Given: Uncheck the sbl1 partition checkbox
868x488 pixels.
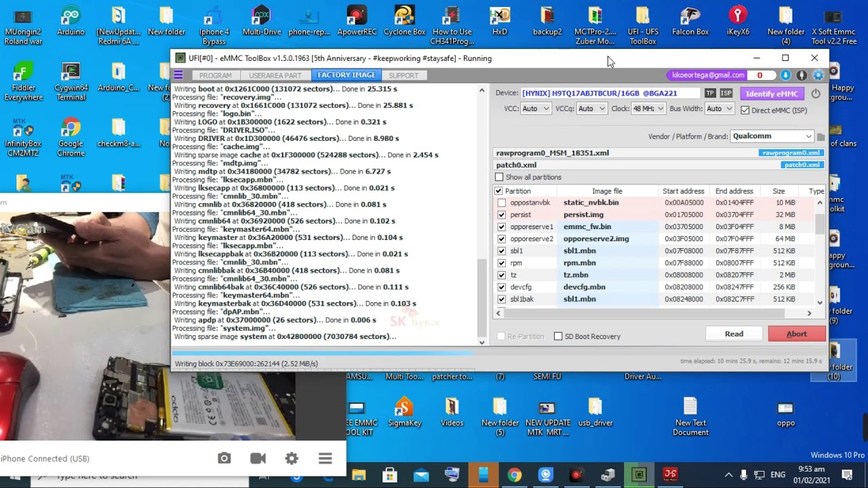Looking at the screenshot, I should click(x=501, y=251).
